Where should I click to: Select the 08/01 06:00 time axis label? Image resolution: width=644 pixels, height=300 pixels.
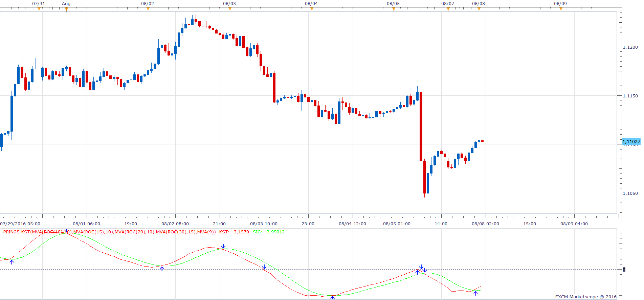87,224
